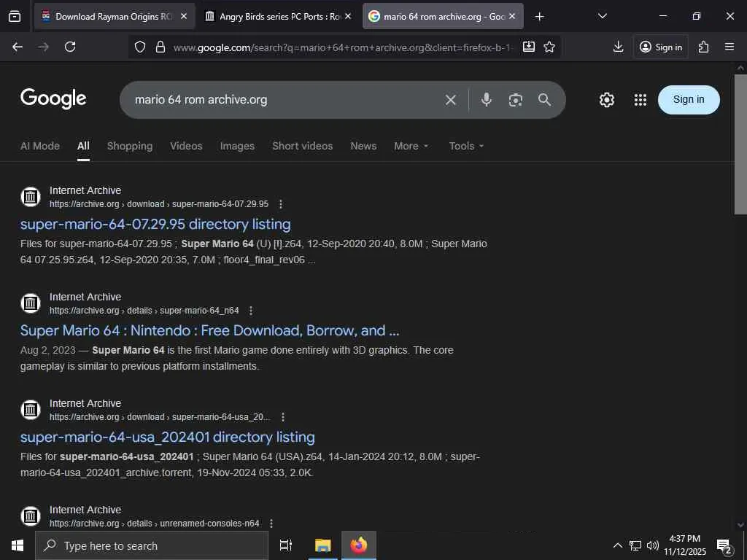This screenshot has width=747, height=560.
Task: Clear the search box with the X icon
Action: coord(451,100)
